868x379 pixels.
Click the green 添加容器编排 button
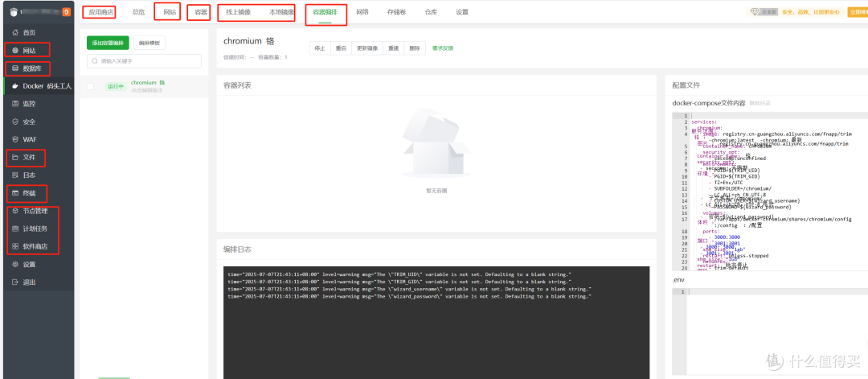[108, 43]
